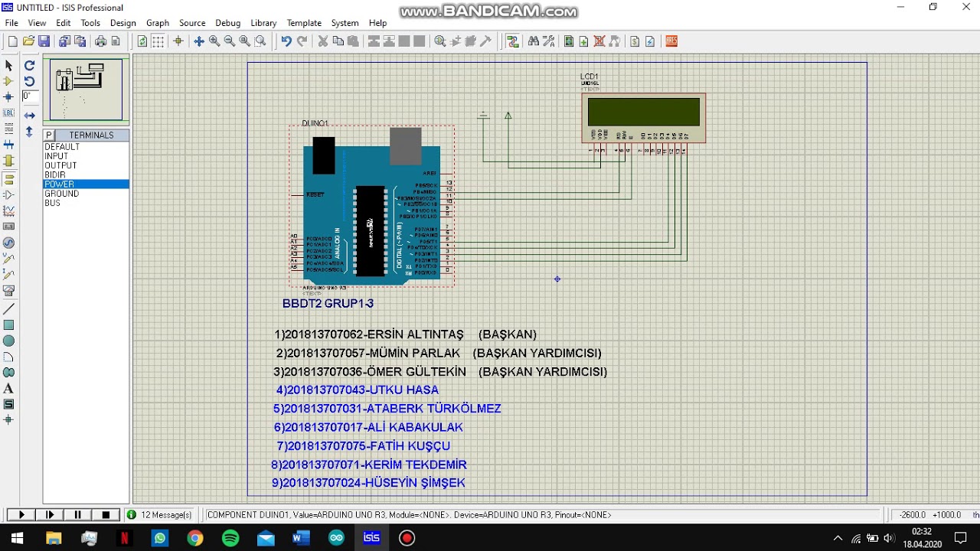Screen dimensions: 980x551
Task: Click the Print icon
Action: pos(100,41)
